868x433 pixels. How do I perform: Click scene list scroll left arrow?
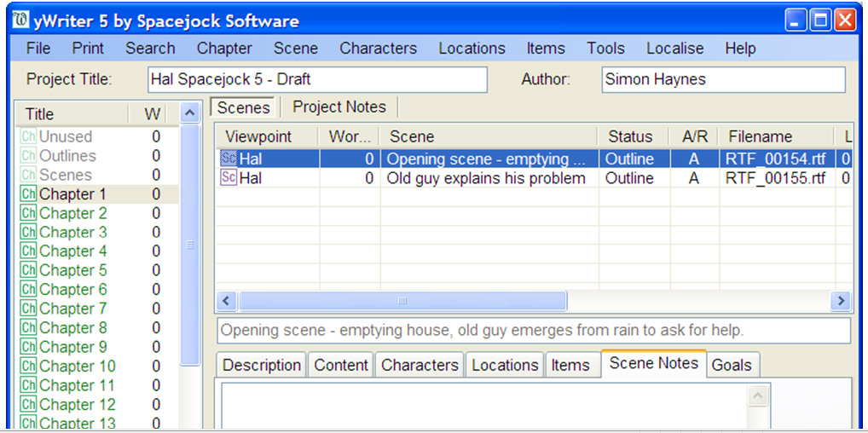(x=226, y=301)
